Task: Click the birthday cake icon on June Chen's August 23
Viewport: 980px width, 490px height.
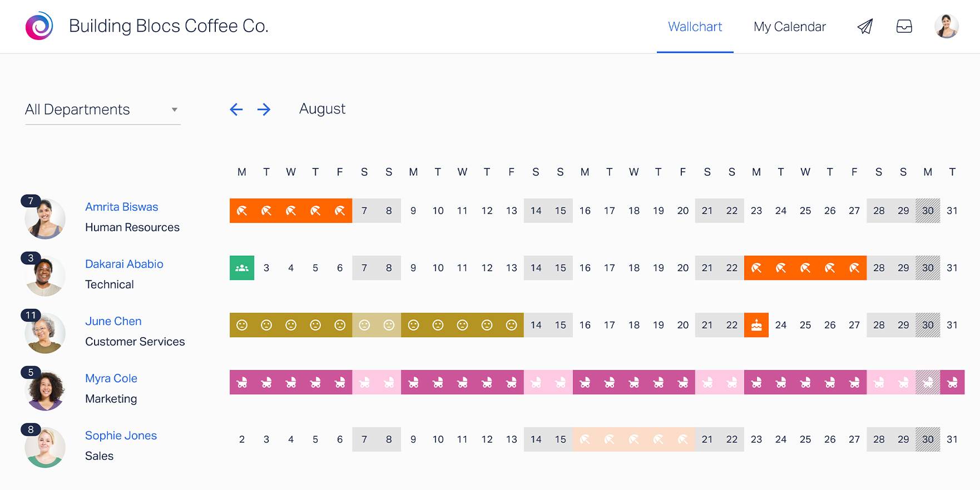Action: pyautogui.click(x=756, y=325)
